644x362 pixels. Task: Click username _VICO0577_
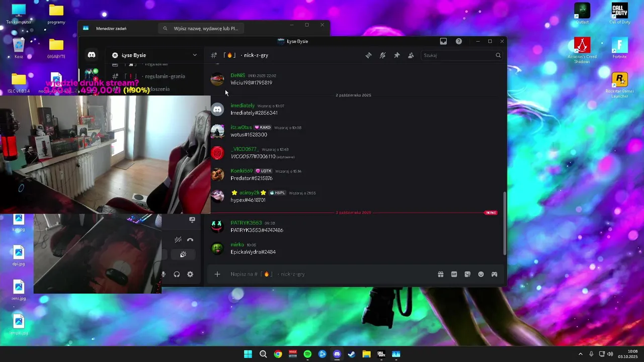pyautogui.click(x=245, y=149)
